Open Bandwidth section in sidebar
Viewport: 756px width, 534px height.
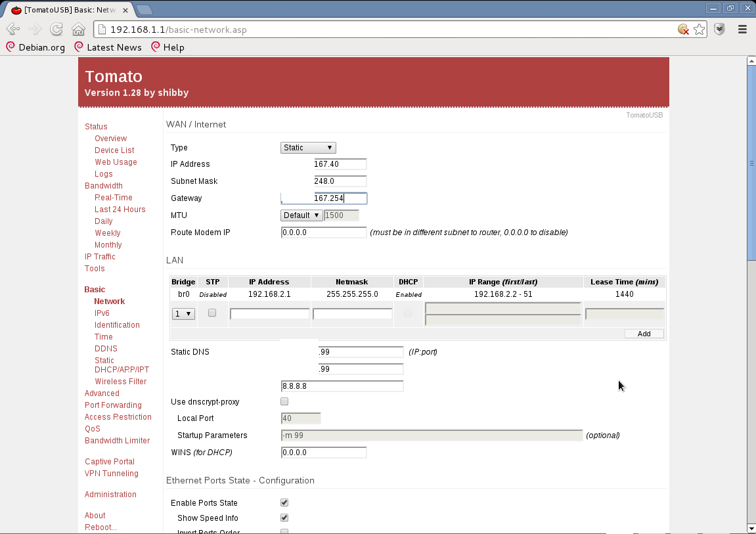104,185
